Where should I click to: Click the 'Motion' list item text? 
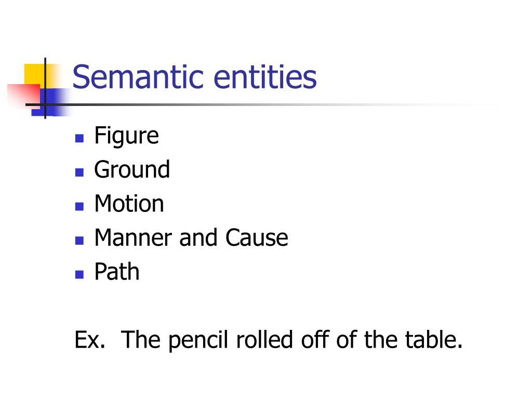129,203
